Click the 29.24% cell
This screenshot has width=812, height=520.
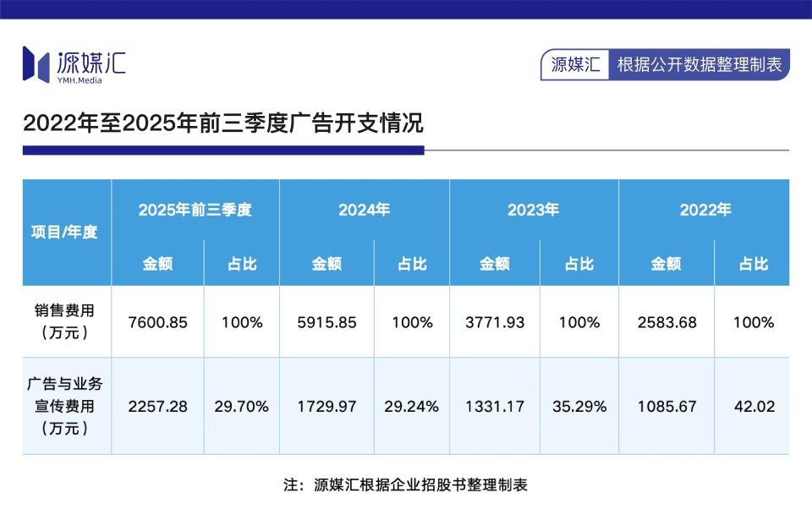point(411,407)
